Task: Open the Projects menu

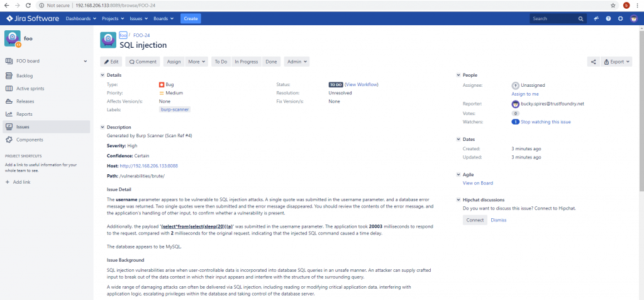Action: (114, 18)
